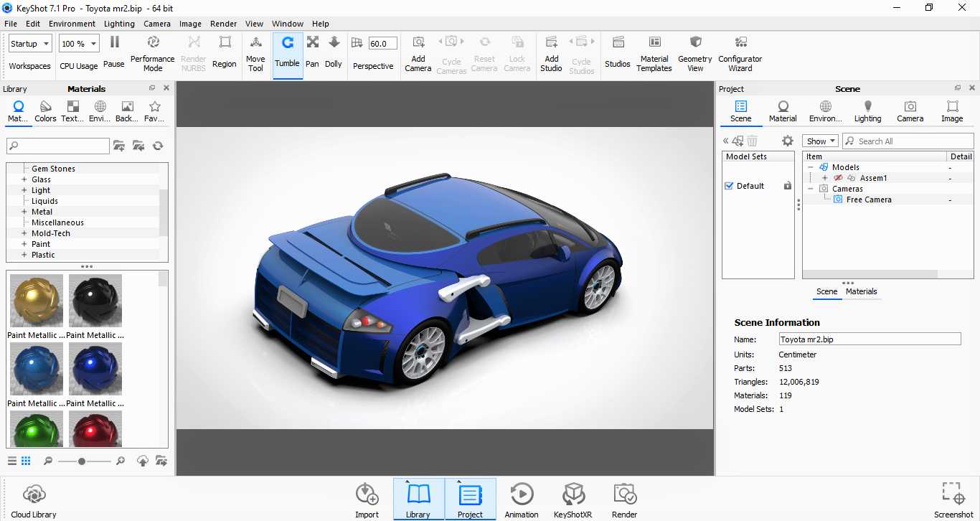Take a Screenshot of the view
Viewport: 980px width, 521px height.
pyautogui.click(x=953, y=501)
